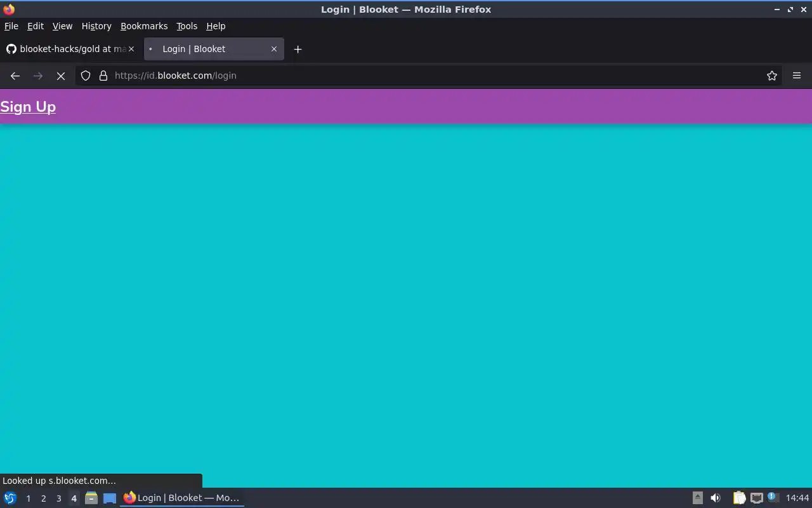Image resolution: width=812 pixels, height=508 pixels.
Task: Bookmark this page with the star
Action: (772, 76)
